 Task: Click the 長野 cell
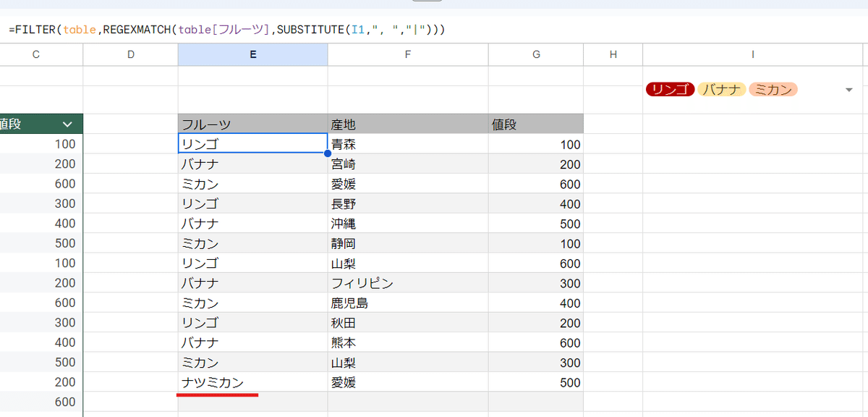point(408,203)
